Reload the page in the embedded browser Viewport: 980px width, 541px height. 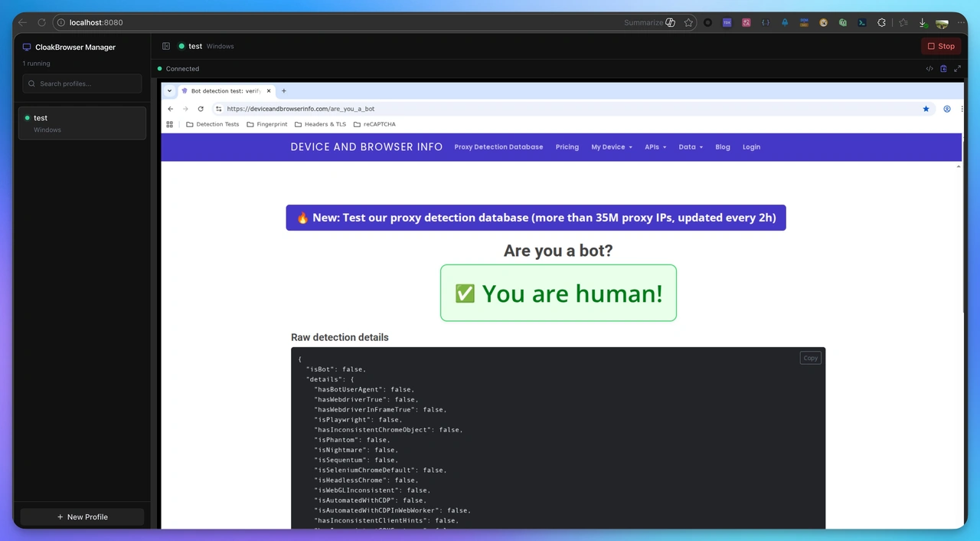pyautogui.click(x=201, y=109)
